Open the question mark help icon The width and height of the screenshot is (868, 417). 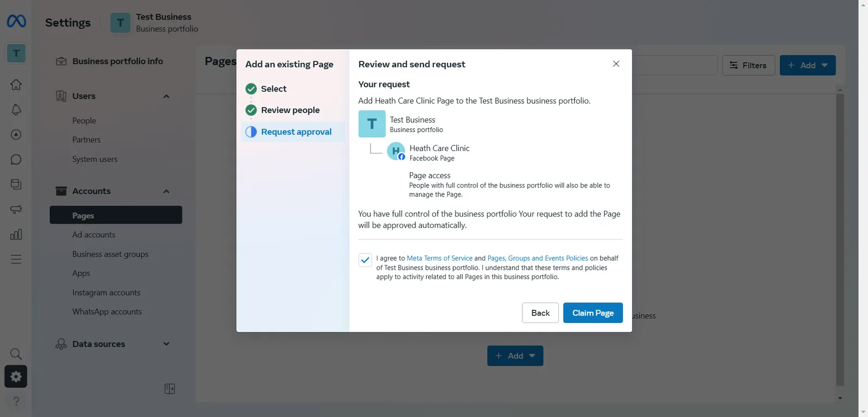coord(16,401)
